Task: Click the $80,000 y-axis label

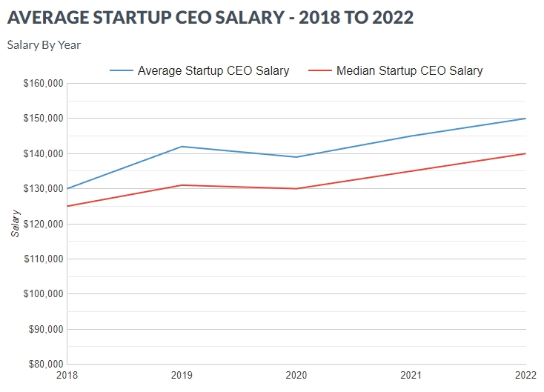Action: coord(46,364)
